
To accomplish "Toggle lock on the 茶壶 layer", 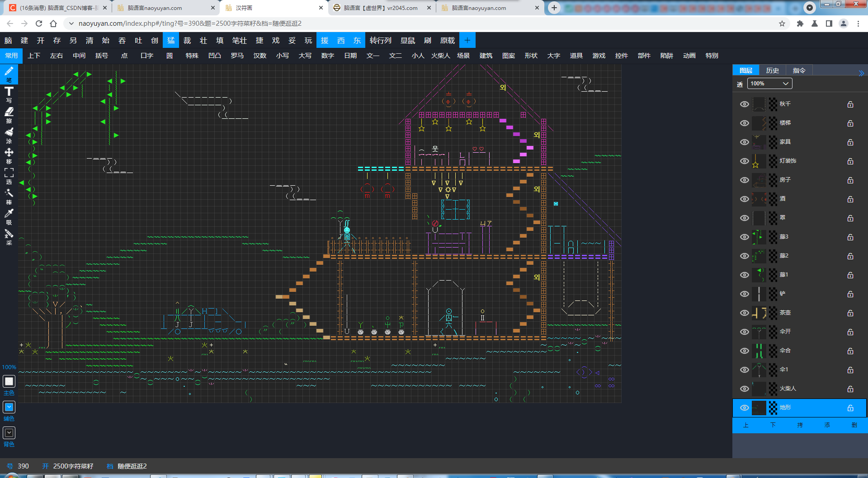I will (x=850, y=313).
